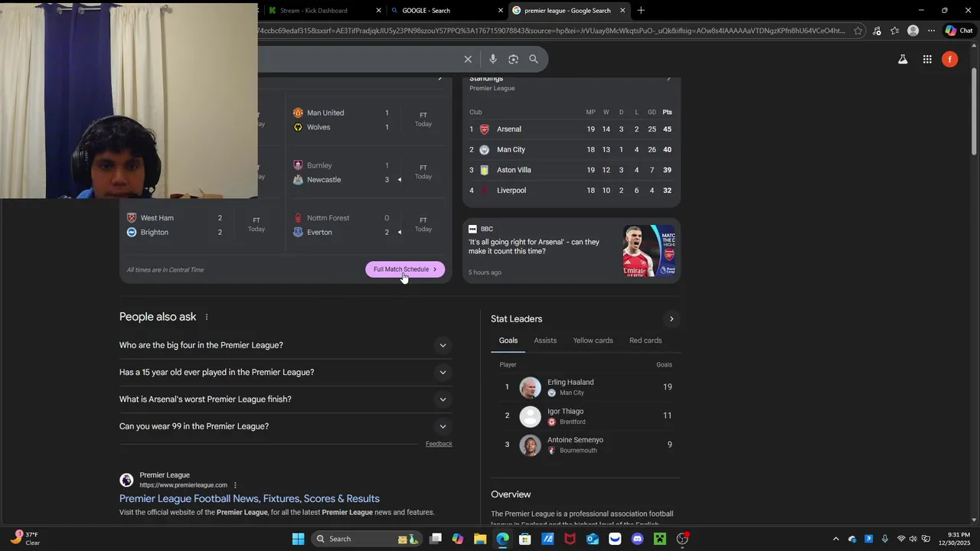
Task: Close the premier league search tab
Action: 622,11
